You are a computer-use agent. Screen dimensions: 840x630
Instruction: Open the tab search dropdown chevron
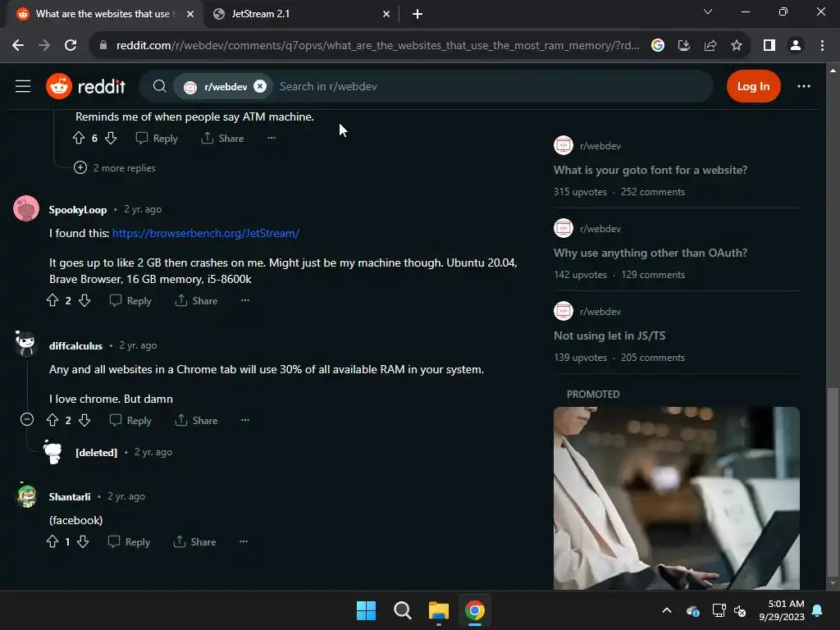point(708,11)
